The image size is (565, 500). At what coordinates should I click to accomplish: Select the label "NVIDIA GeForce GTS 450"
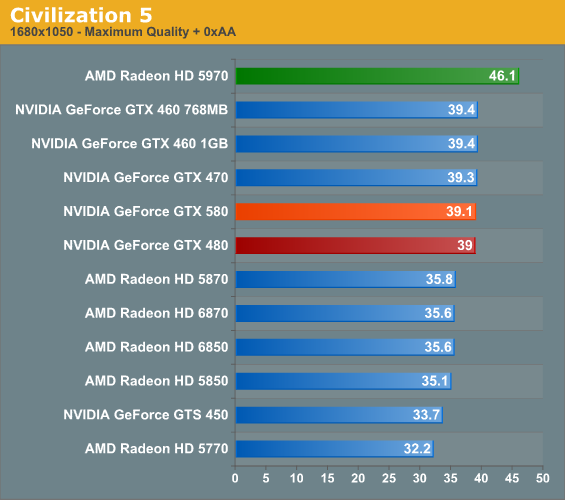click(146, 415)
